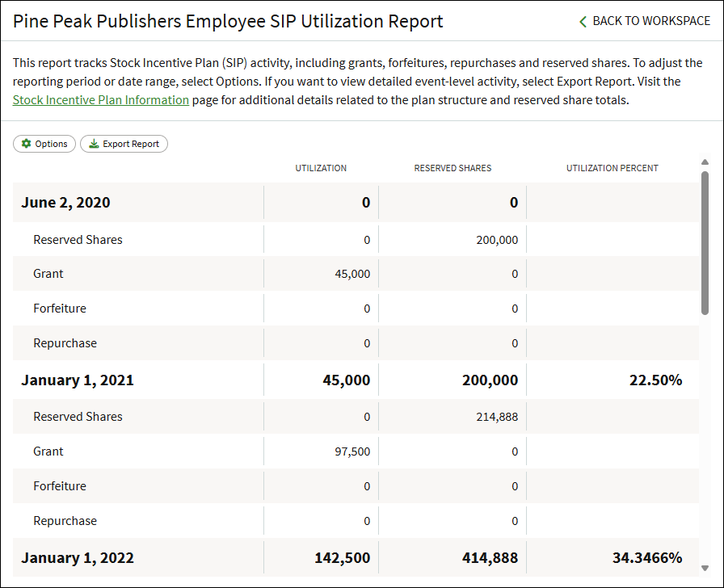Click the vertical scrollbar thumb
The width and height of the screenshot is (724, 588).
point(705,243)
